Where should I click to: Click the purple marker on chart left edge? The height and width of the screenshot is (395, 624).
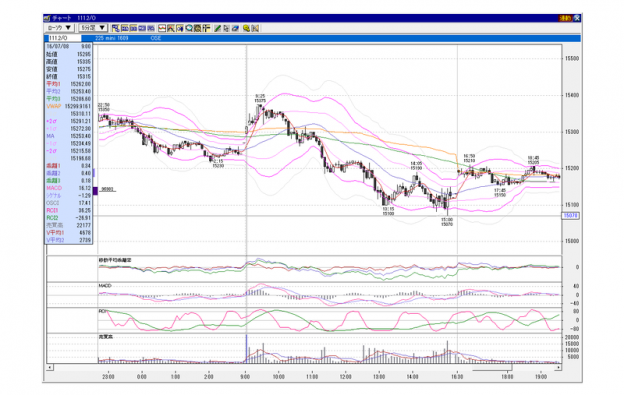click(x=95, y=191)
